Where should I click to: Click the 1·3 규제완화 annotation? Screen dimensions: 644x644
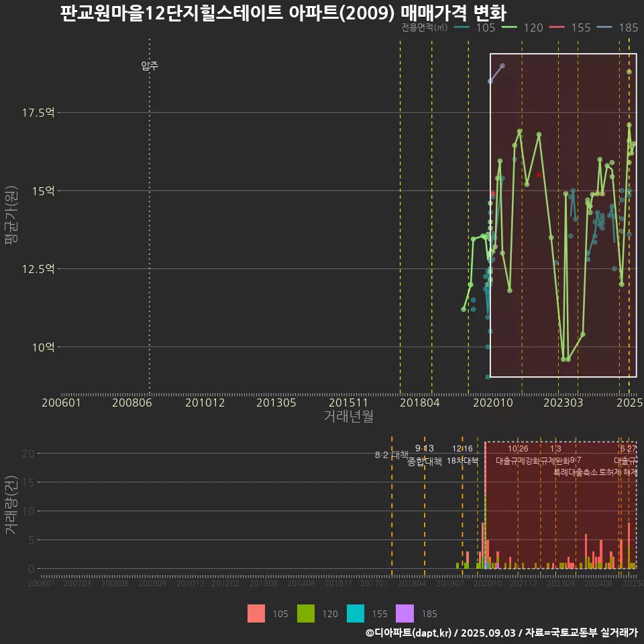pos(555,455)
